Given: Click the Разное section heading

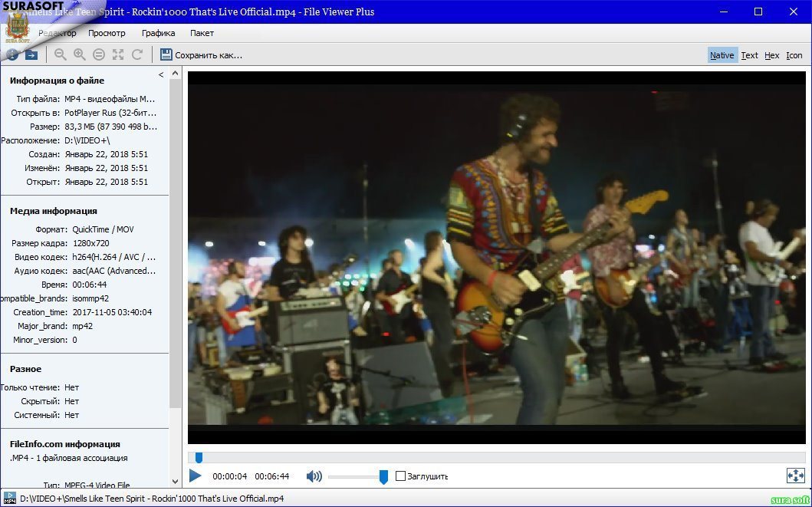Looking at the screenshot, I should [x=25, y=369].
